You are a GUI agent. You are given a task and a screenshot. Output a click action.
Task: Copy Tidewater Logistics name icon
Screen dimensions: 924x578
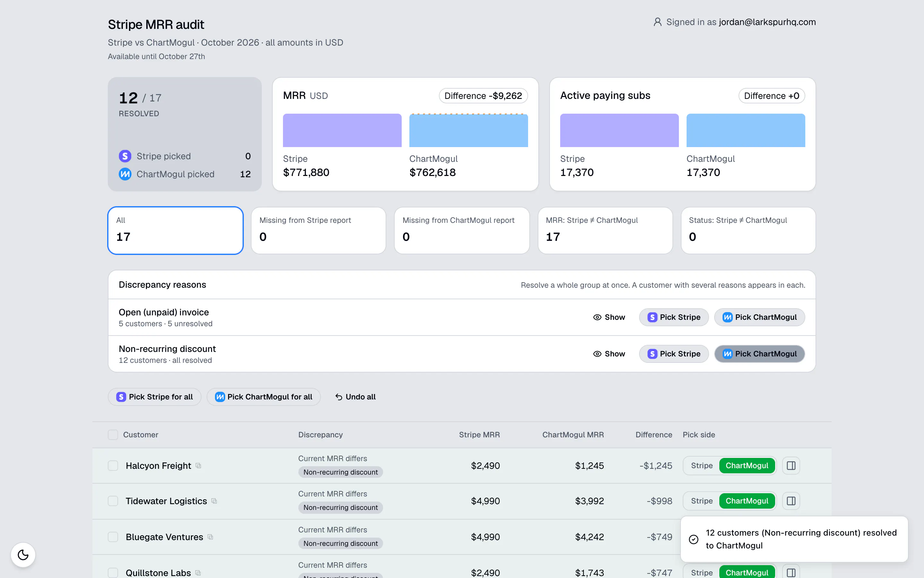(214, 501)
